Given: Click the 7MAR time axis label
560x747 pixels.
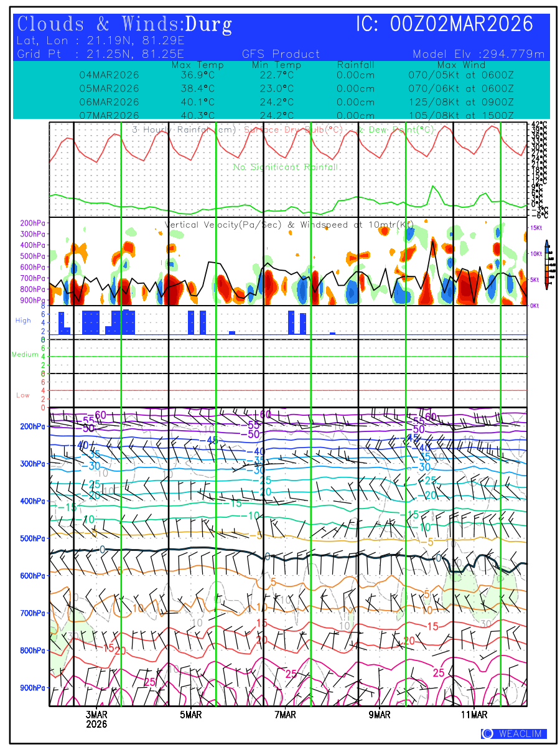Looking at the screenshot, I should 285,715.
